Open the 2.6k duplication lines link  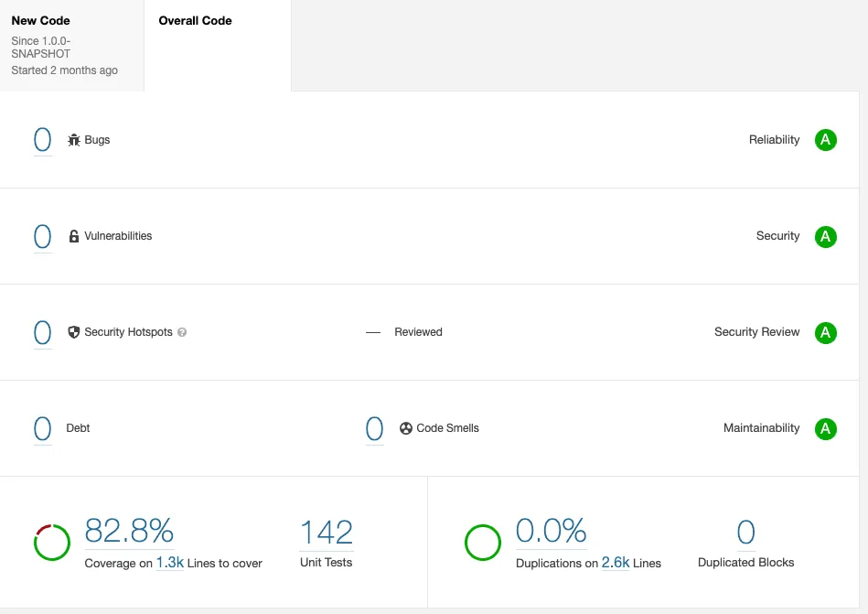click(x=616, y=563)
